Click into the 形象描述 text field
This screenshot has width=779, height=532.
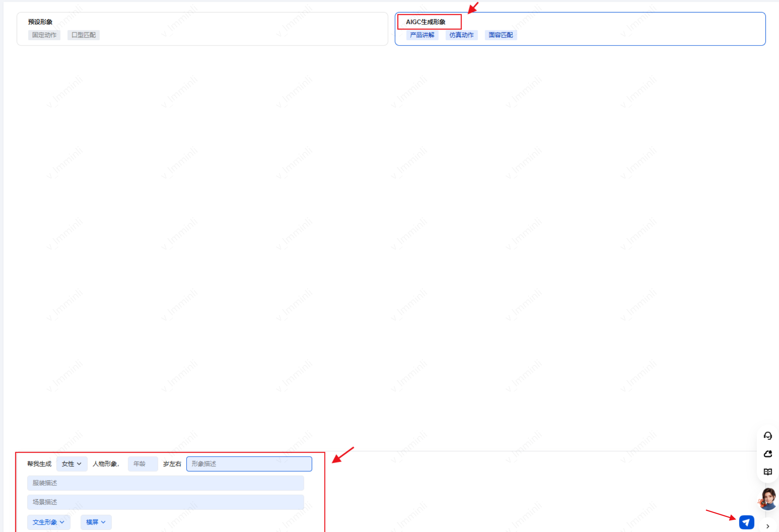click(249, 464)
